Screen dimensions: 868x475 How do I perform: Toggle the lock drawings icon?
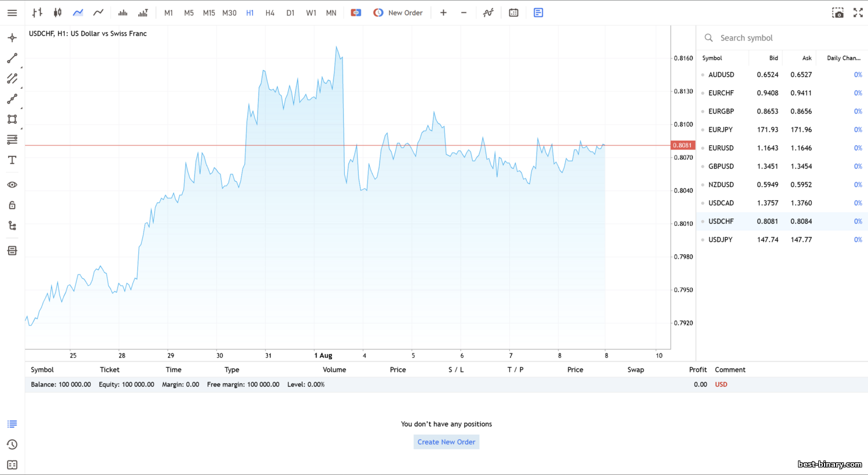click(12, 205)
